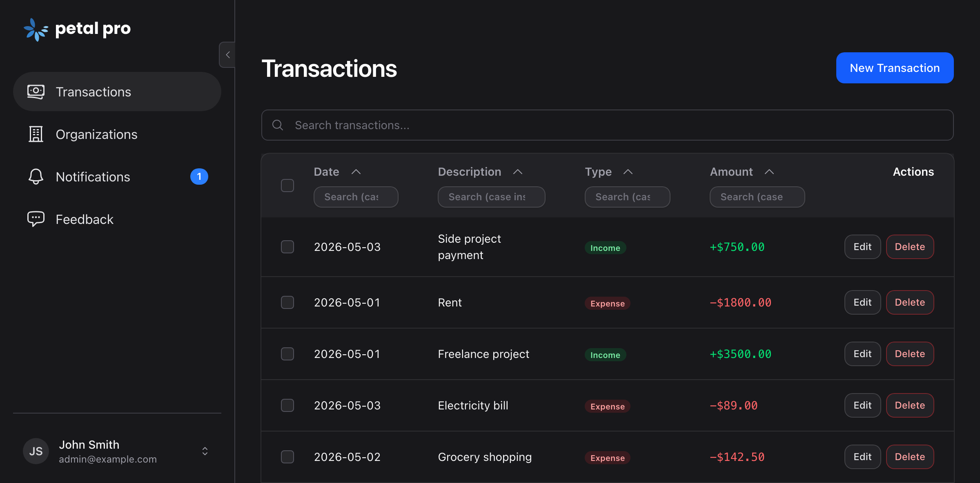Click the Transactions cash icon in sidebar

(x=36, y=92)
